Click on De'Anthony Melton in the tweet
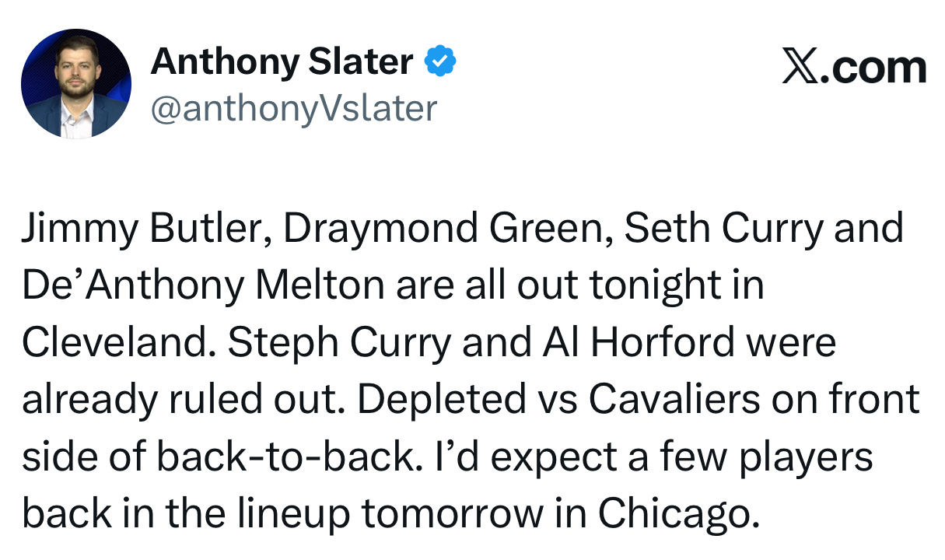 coord(203,285)
